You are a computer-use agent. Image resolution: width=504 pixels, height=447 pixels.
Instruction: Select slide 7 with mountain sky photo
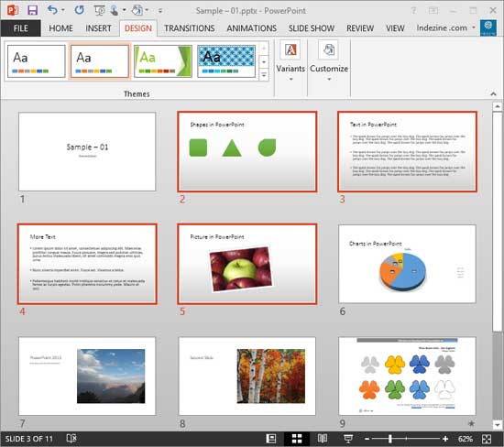click(87, 376)
